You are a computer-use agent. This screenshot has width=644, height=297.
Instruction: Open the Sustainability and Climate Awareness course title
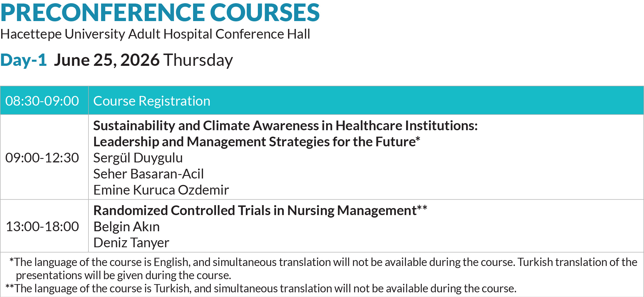pos(285,126)
